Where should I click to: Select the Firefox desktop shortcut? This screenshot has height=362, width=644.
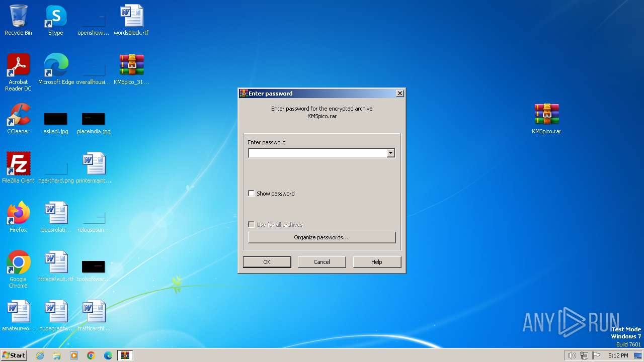[18, 217]
